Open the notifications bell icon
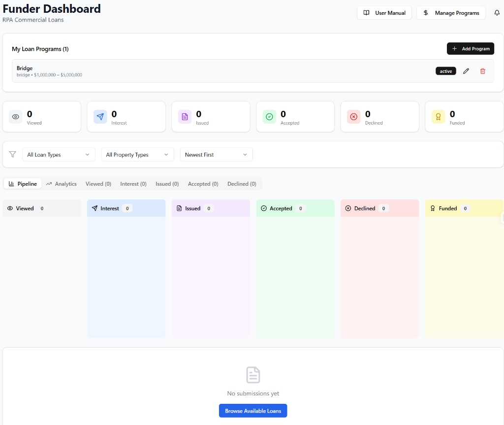Image resolution: width=504 pixels, height=425 pixels. [x=497, y=13]
